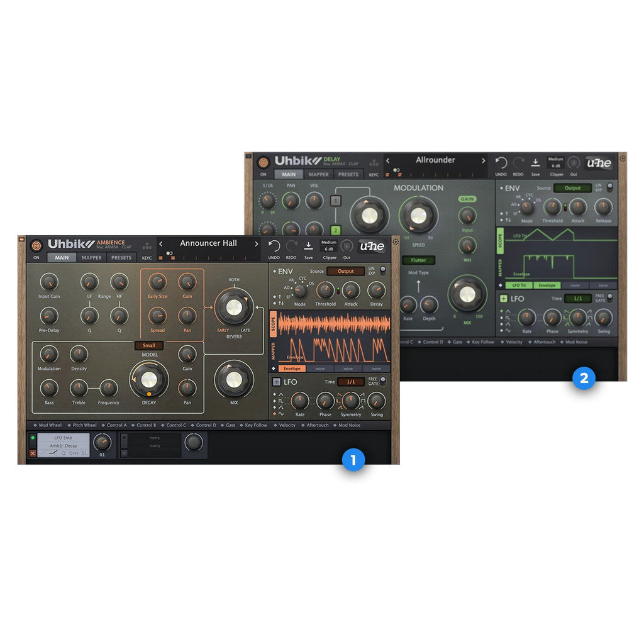The width and height of the screenshot is (644, 644).
Task: Select the LFO Tri mapper slot in Delay
Action: (519, 285)
